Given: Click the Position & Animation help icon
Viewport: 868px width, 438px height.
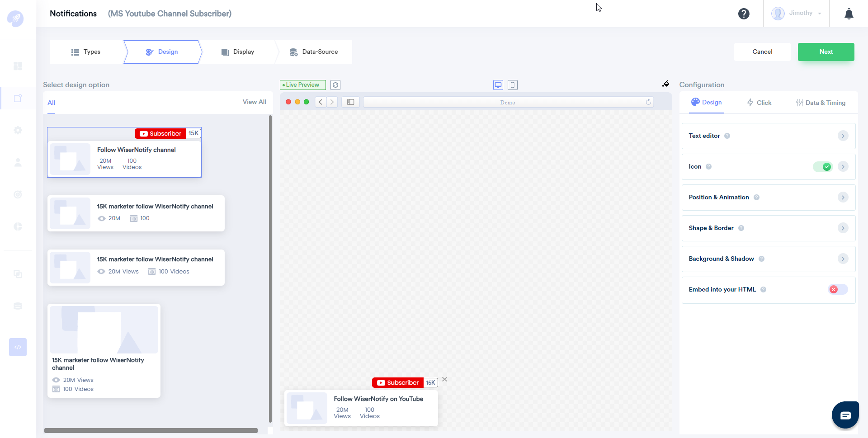Looking at the screenshot, I should (x=756, y=197).
